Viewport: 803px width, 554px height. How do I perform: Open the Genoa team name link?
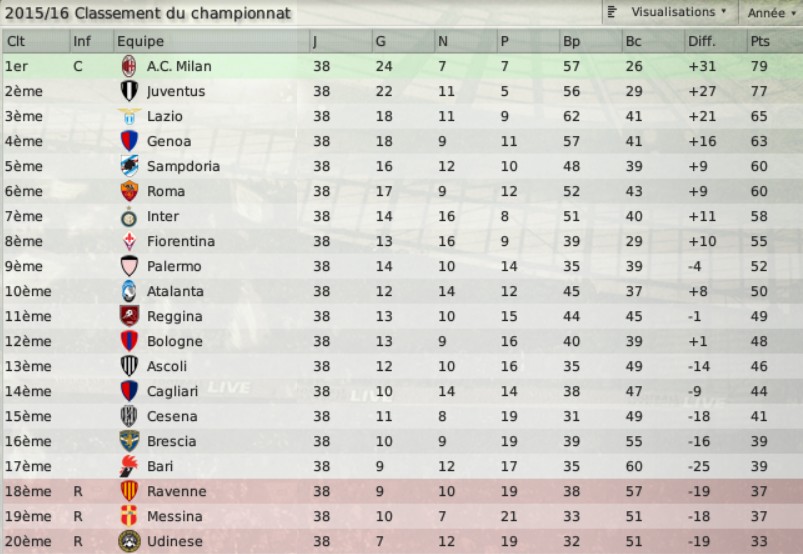[x=169, y=141]
